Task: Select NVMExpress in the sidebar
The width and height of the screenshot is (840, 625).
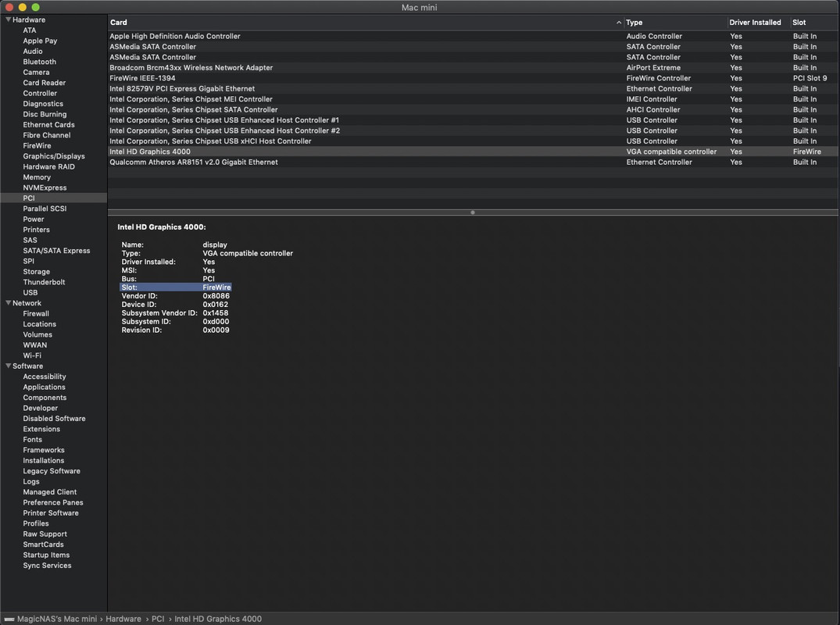Action: (45, 188)
